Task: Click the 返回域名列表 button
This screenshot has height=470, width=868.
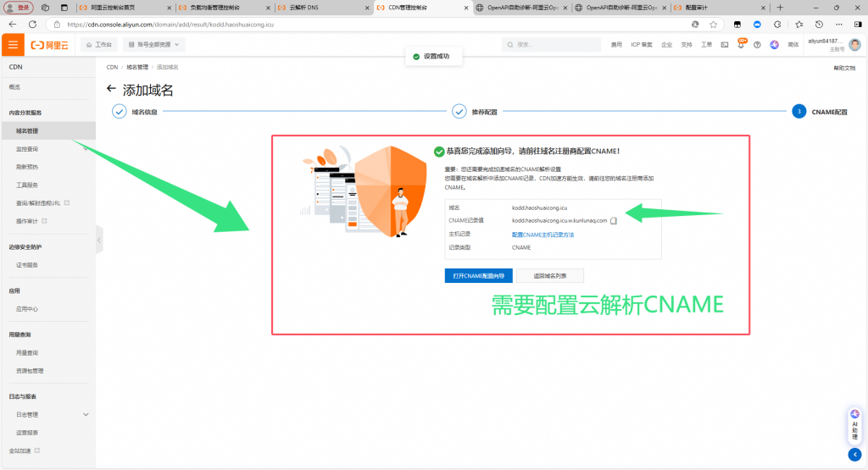Action: click(x=549, y=276)
